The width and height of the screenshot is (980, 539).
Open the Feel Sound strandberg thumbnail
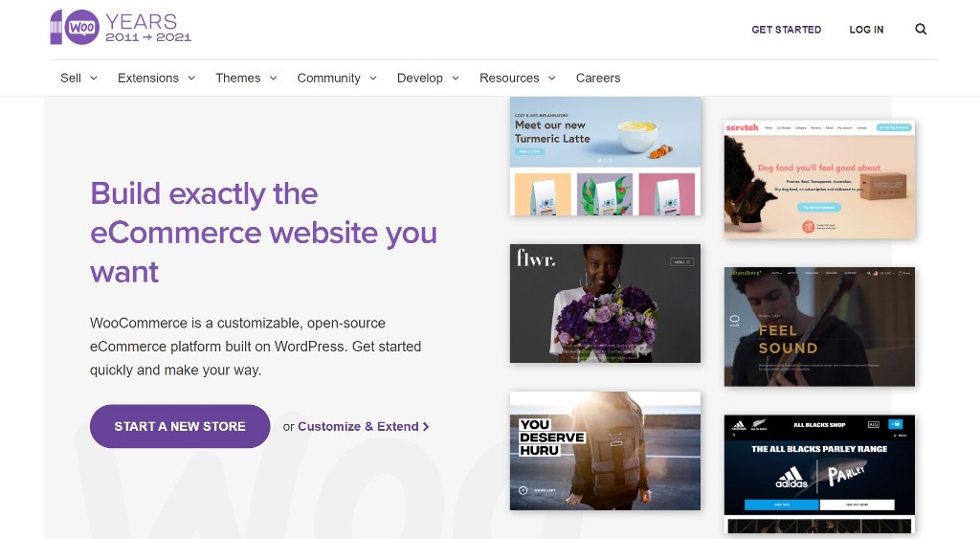point(819,326)
